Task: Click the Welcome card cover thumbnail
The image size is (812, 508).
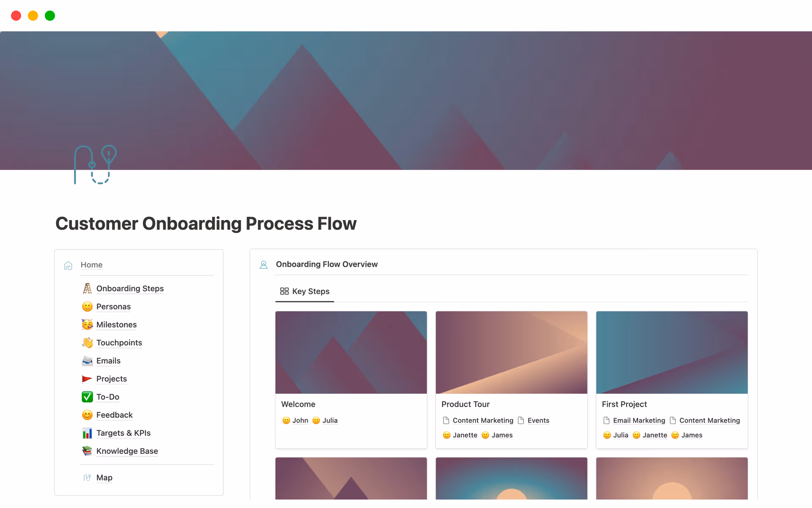Action: (351, 352)
